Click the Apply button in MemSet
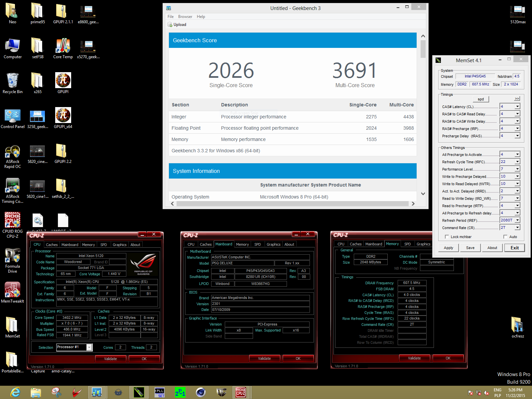Screen dimensions: 532x399 click(449, 248)
